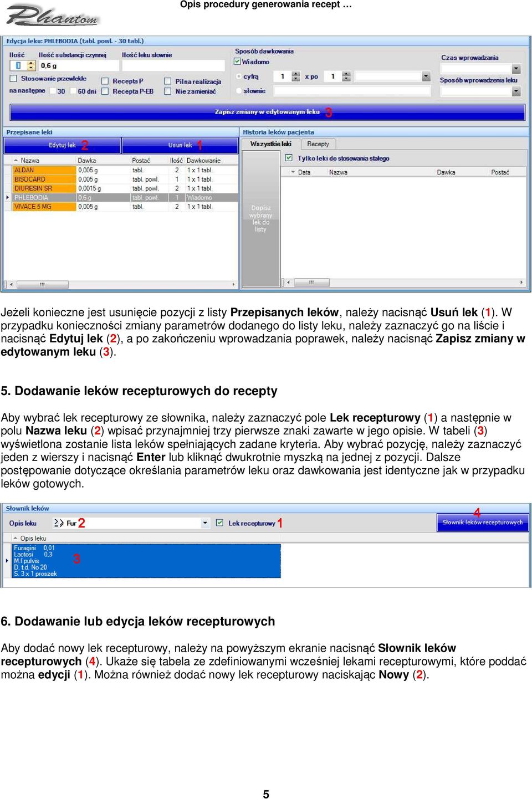Click the Usuń lek button
The width and height of the screenshot is (532, 799).
tap(180, 145)
